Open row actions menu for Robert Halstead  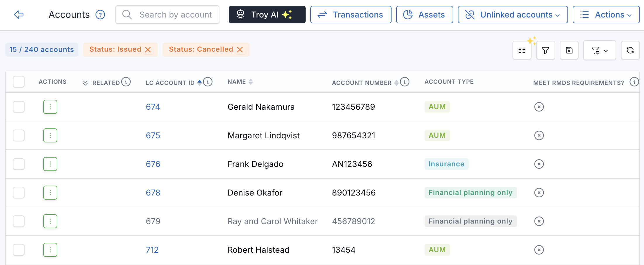pyautogui.click(x=50, y=250)
